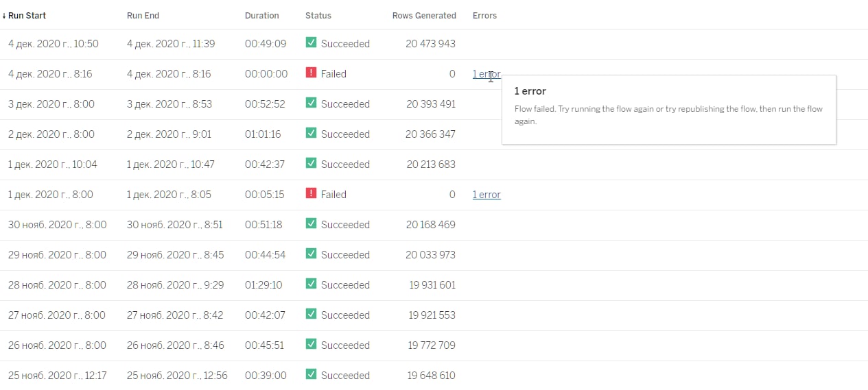This screenshot has height=390, width=868.
Task: Select the run start '2 дек. 2020 г., 8:00'
Action: pos(51,134)
